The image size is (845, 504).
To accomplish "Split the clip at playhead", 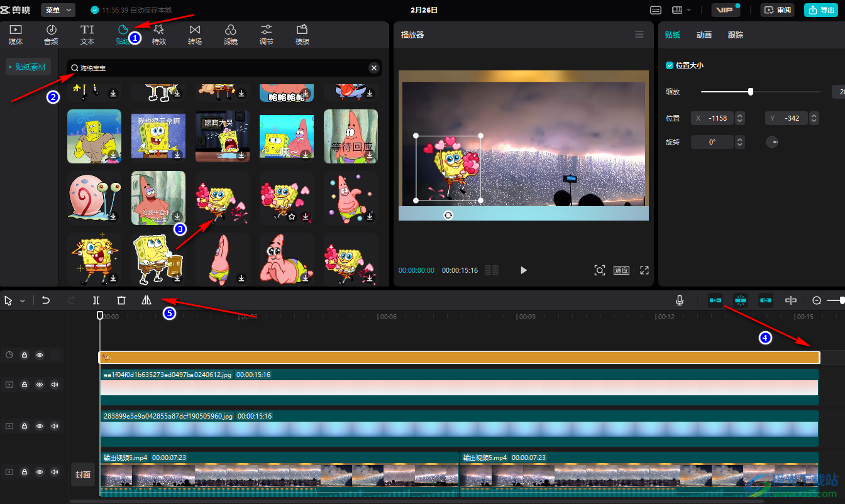I will tap(96, 300).
